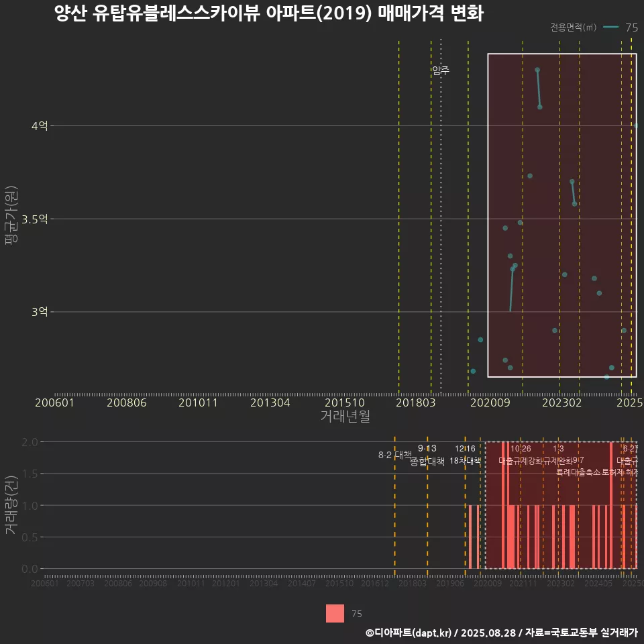Click '200703' on the volume chart axis
Screen dimensions: 644x644
pos(80,583)
